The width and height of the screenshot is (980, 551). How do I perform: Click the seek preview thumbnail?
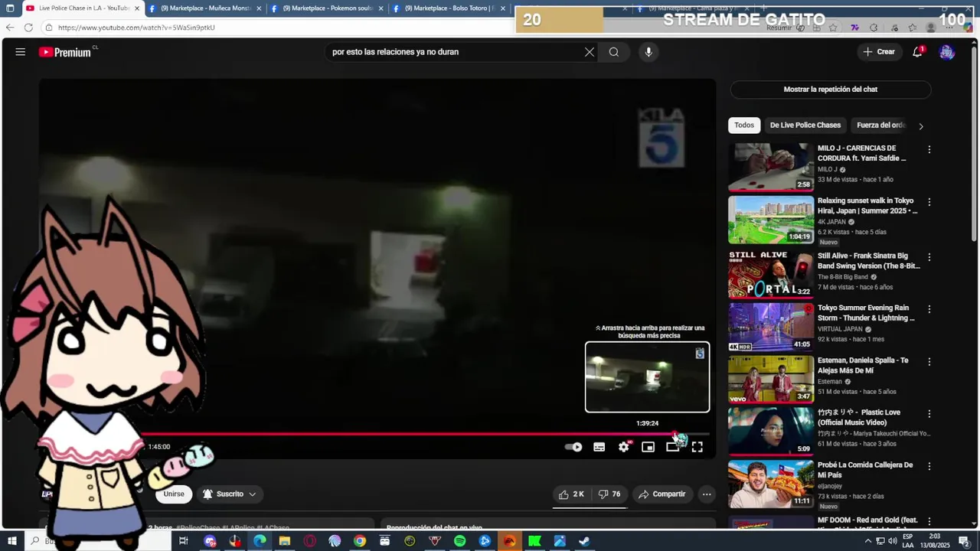tap(647, 377)
